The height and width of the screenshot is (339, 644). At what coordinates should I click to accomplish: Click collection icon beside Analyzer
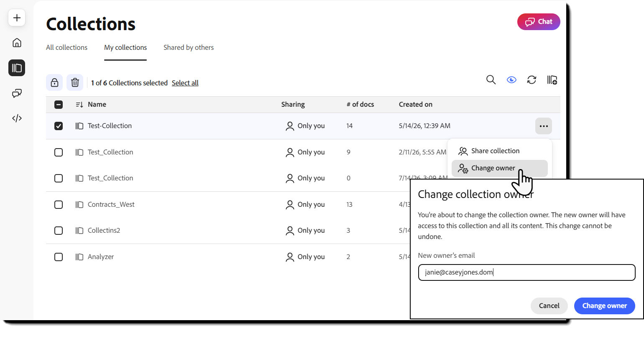click(x=79, y=257)
